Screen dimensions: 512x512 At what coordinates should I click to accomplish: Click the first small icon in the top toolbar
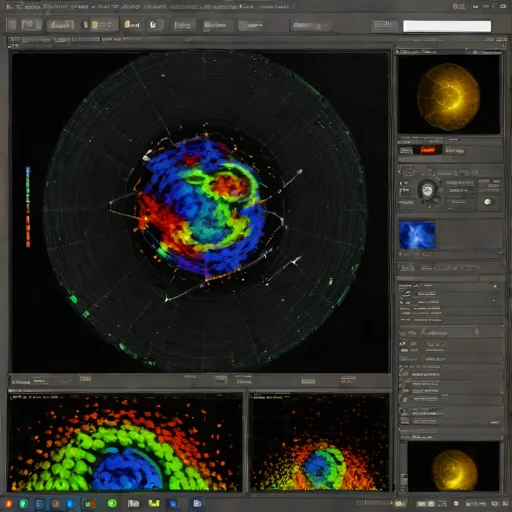tap(12, 24)
